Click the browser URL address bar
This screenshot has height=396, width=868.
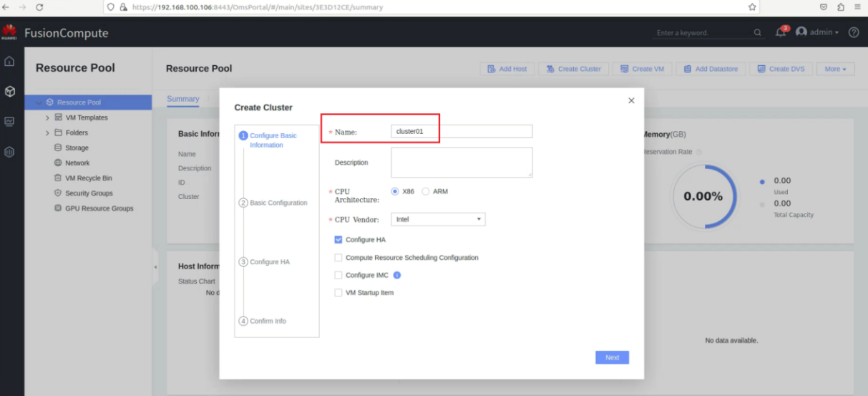[429, 7]
